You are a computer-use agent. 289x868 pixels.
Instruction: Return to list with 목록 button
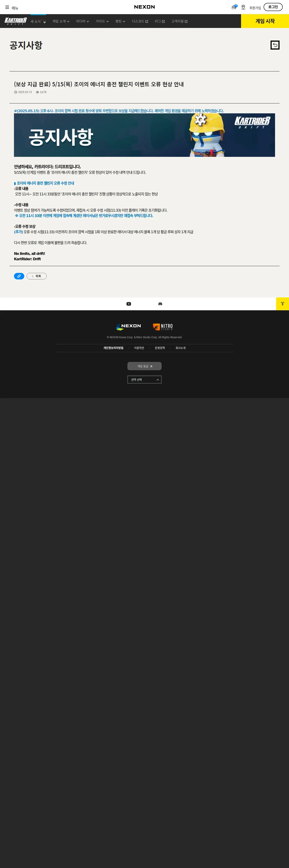pyautogui.click(x=37, y=276)
